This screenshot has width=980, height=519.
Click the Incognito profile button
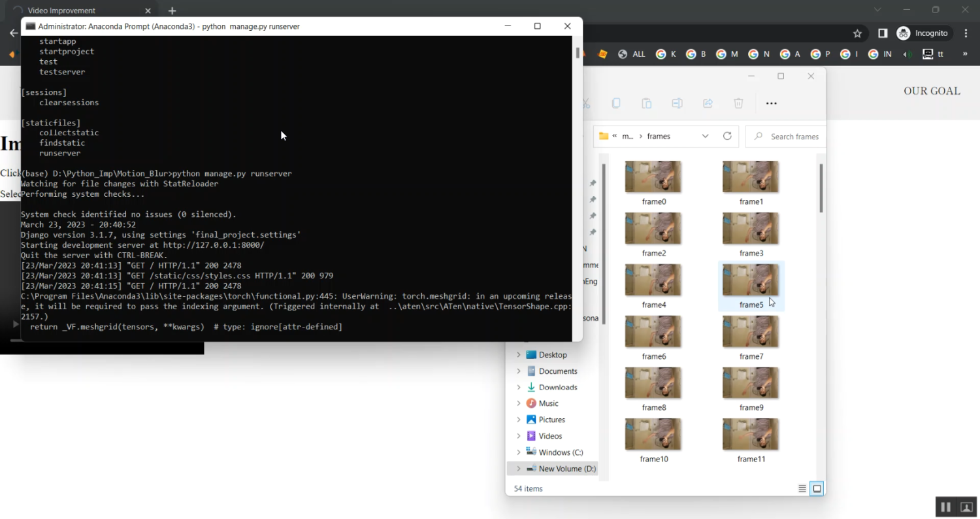(923, 33)
